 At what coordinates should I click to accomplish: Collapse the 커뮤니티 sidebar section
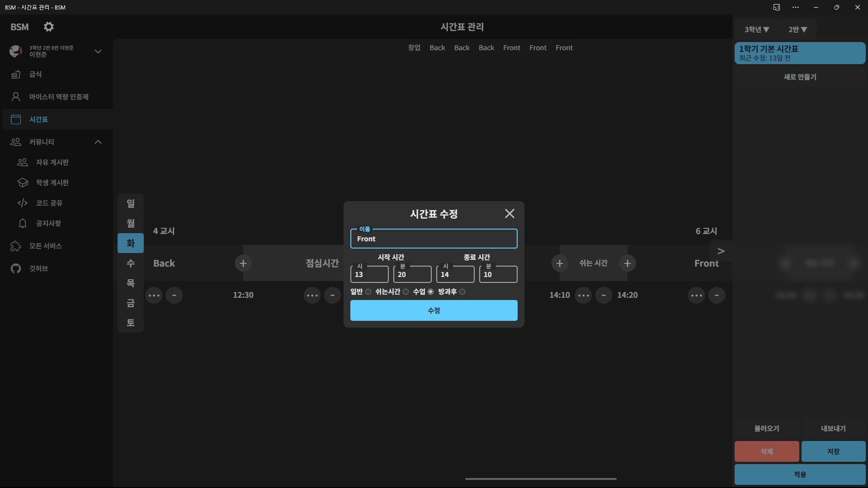pos(98,142)
